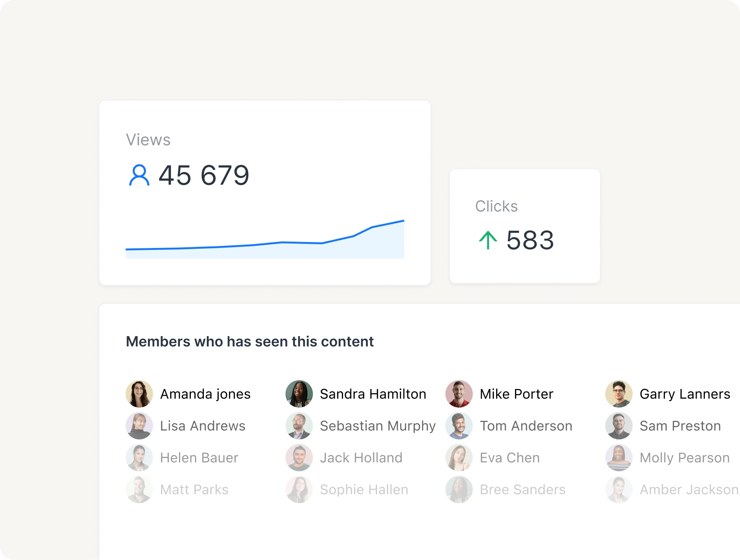Image resolution: width=740 pixels, height=560 pixels.
Task: Open the Helen Bauer member name
Action: [199, 458]
